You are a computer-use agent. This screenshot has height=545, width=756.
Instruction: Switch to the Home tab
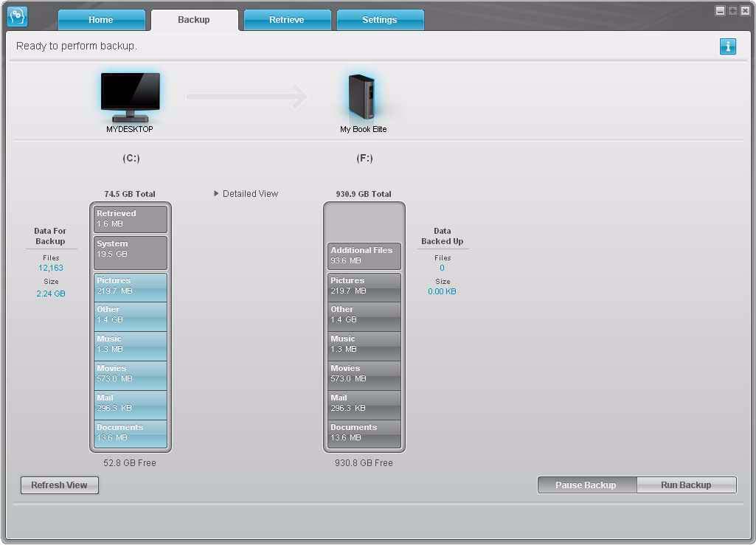[101, 20]
